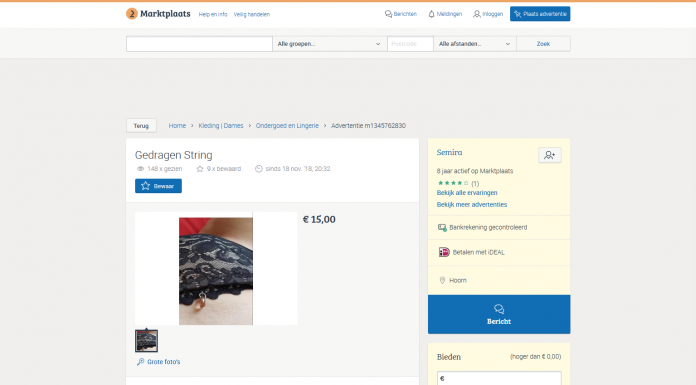Click the iDEAL payment icon
Screen dimensions: 696x385
[444, 252]
